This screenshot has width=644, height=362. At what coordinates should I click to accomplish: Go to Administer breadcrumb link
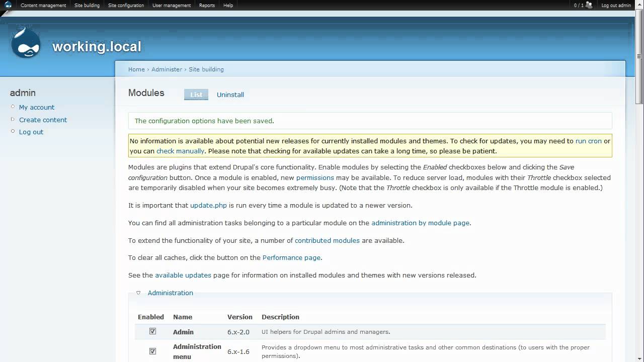167,69
